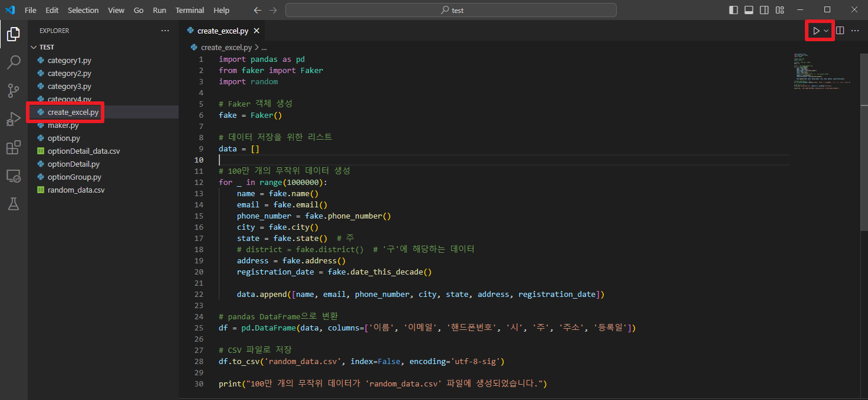868x400 pixels.
Task: Open the Source Control view
Action: [x=13, y=91]
